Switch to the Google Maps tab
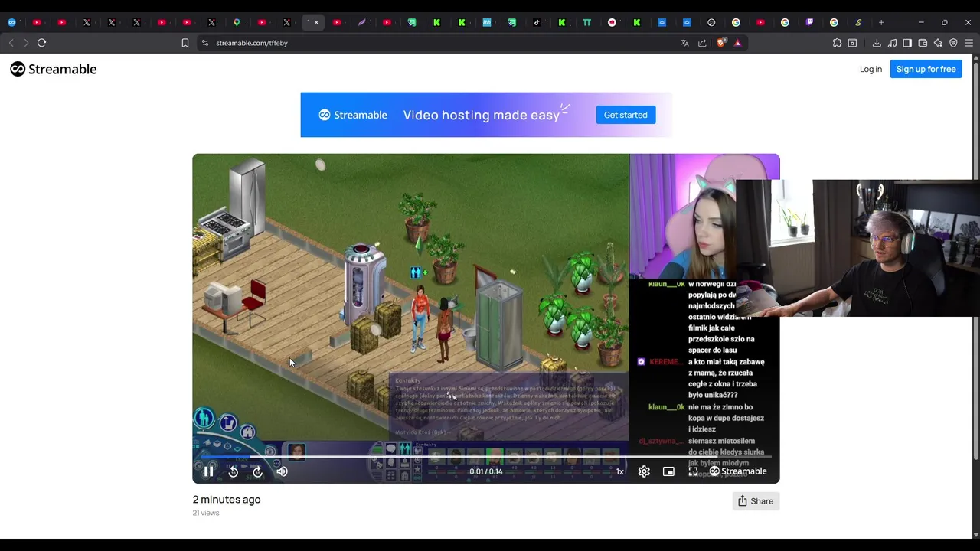980x551 pixels. pos(237,22)
